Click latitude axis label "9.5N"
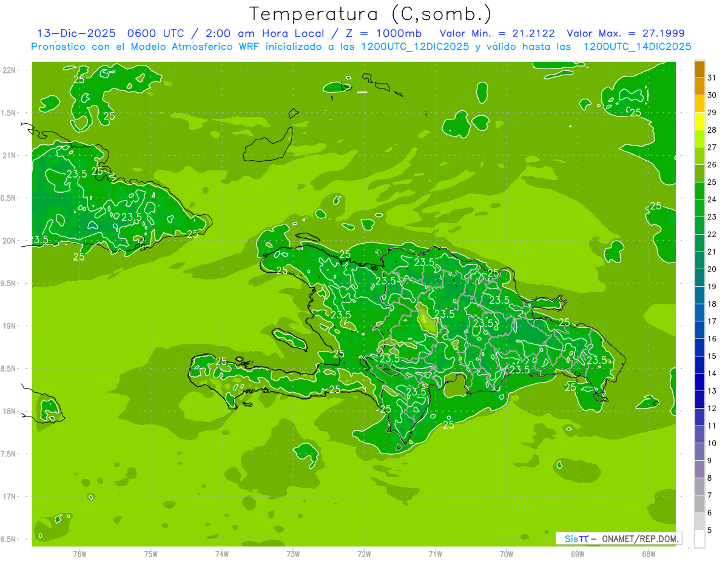Image resolution: width=728 pixels, height=562 pixels. coord(9,283)
